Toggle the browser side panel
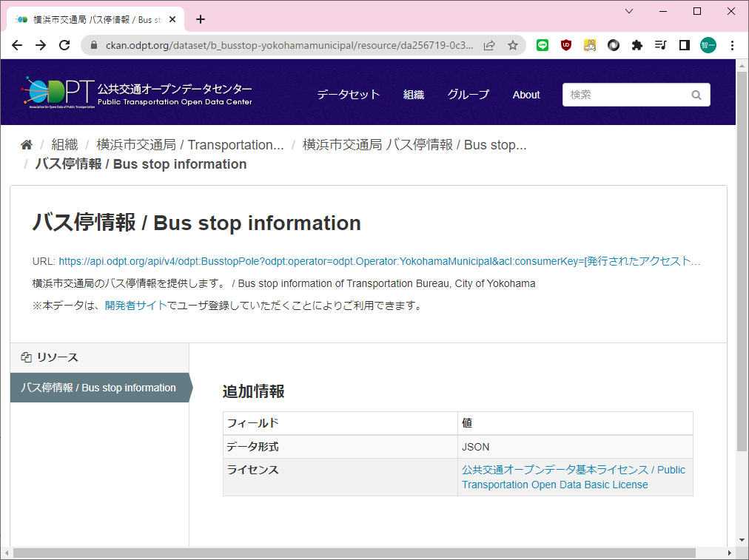The height and width of the screenshot is (560, 749). click(x=684, y=45)
